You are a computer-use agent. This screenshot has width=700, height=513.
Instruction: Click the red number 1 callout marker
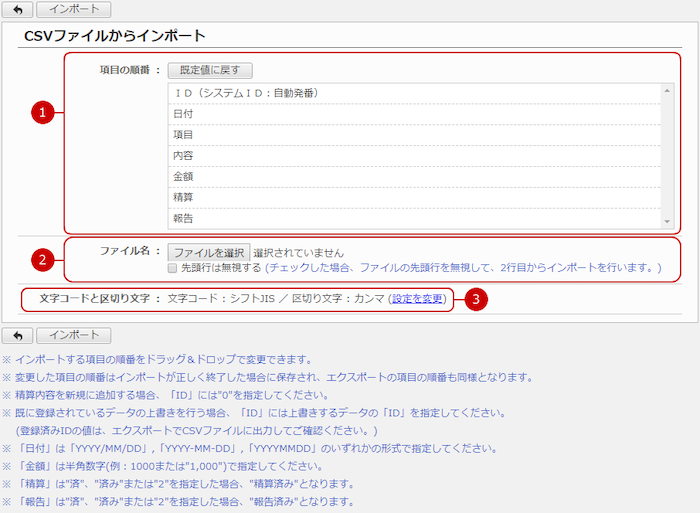[x=40, y=113]
